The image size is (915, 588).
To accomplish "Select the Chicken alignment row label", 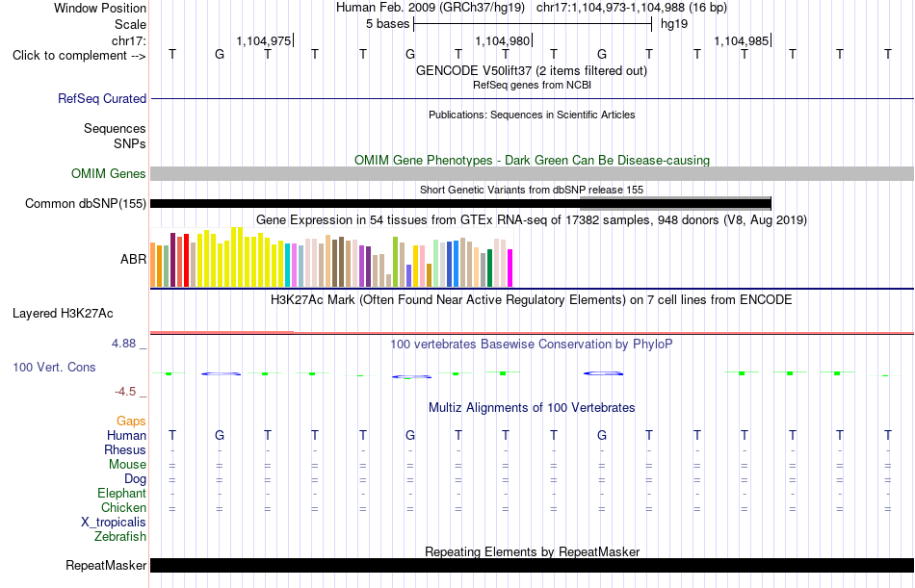I will point(123,508).
